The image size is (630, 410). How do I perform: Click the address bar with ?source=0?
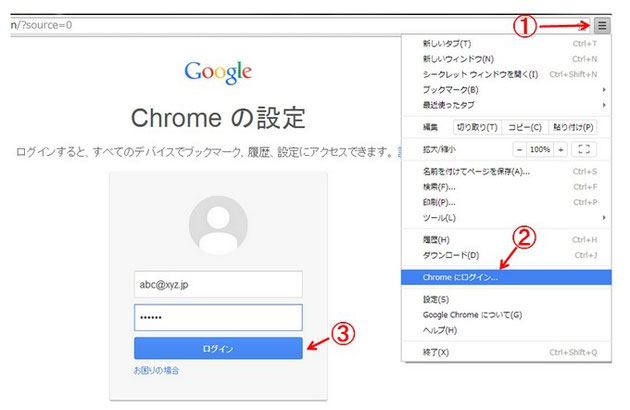click(x=299, y=25)
